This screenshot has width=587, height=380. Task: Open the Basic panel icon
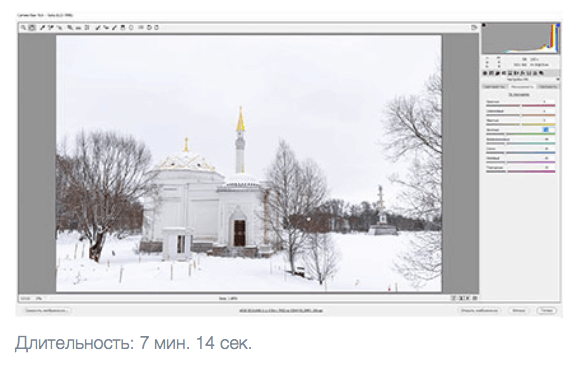coord(485,73)
